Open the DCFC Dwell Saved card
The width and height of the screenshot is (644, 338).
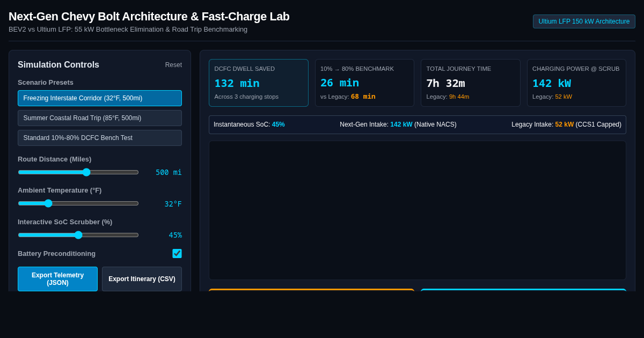[x=259, y=83]
